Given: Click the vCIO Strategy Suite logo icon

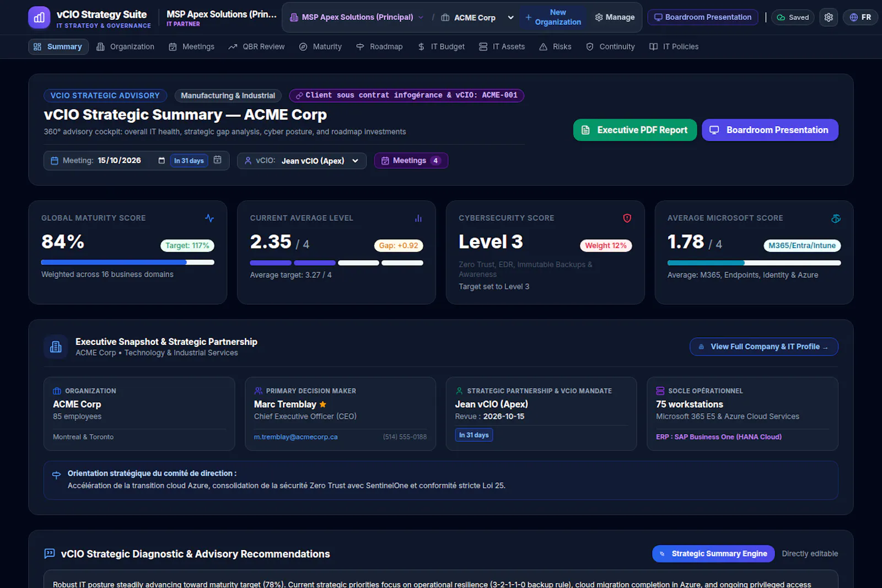Looking at the screenshot, I should click(x=39, y=18).
